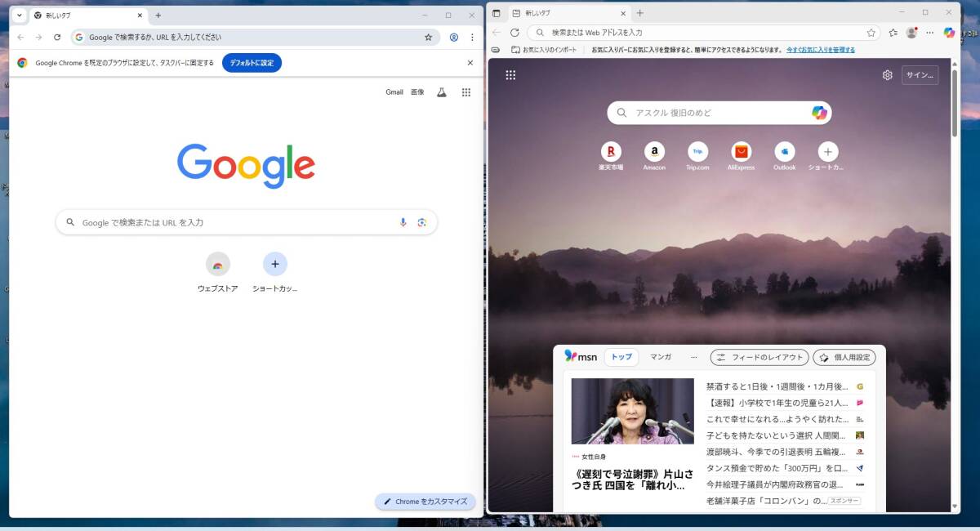Open the 画像 link on Google page
The height and width of the screenshot is (531, 980).
coord(417,92)
